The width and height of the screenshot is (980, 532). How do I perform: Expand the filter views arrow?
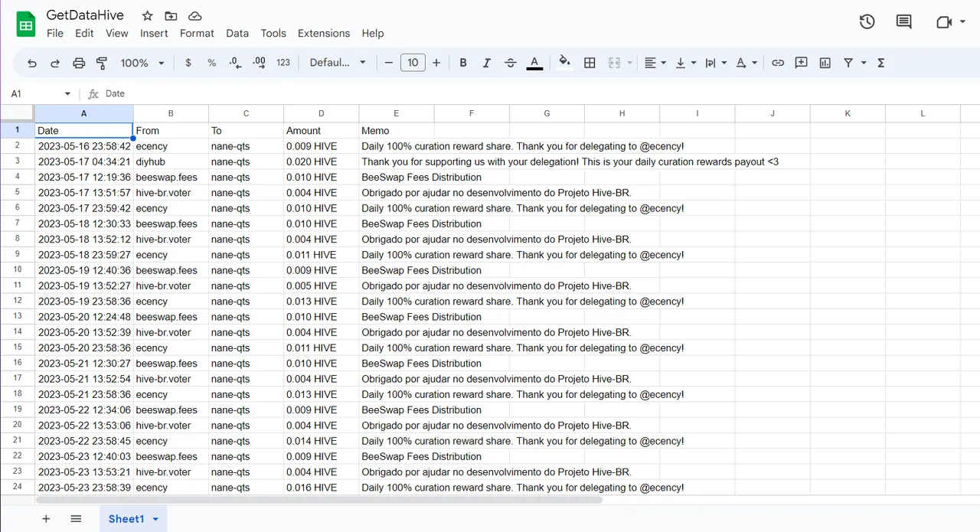click(864, 63)
